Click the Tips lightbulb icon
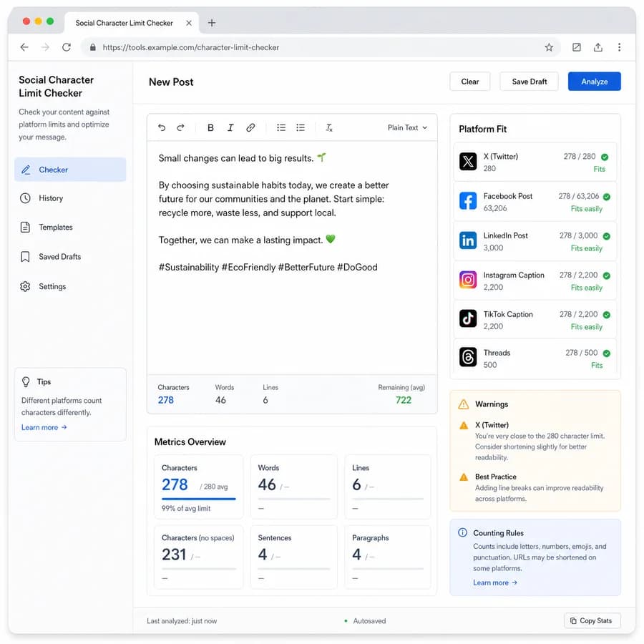Image resolution: width=644 pixels, height=644 pixels. (x=26, y=382)
